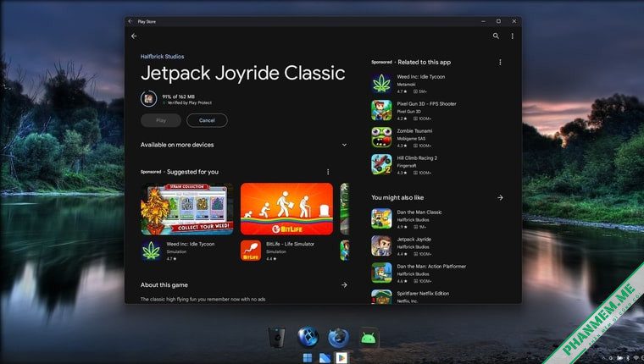Screen dimensions: 644x364
Task: Open Weed Inc promotional banner image
Action: 187,209
